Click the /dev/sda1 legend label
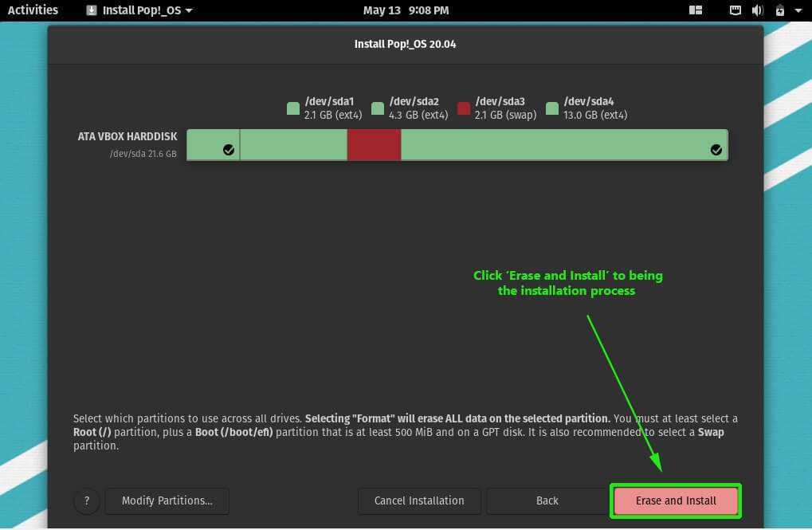This screenshot has width=812, height=530. (x=329, y=101)
